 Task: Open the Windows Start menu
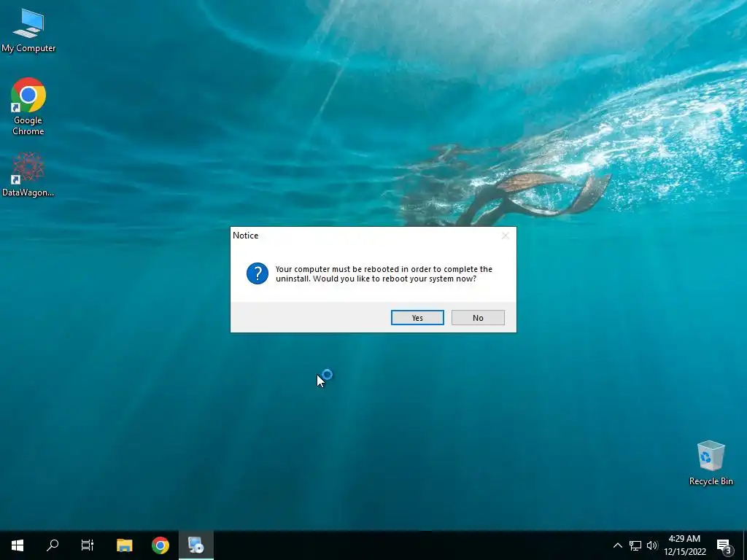click(x=18, y=545)
